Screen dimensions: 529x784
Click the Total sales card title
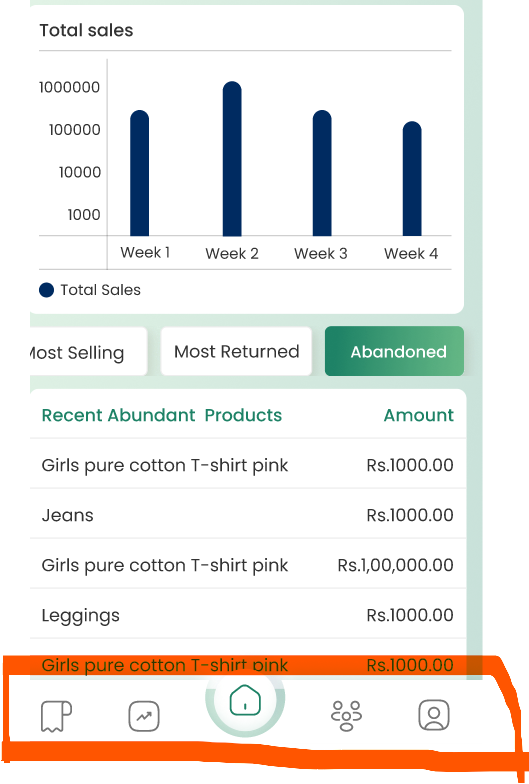pyautogui.click(x=86, y=30)
